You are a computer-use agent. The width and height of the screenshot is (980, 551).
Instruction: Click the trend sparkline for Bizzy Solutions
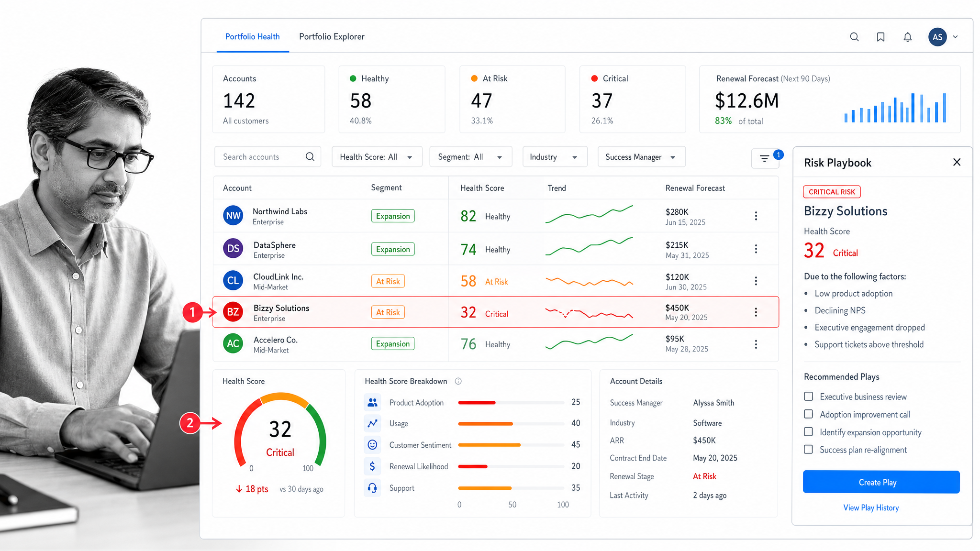click(x=589, y=313)
